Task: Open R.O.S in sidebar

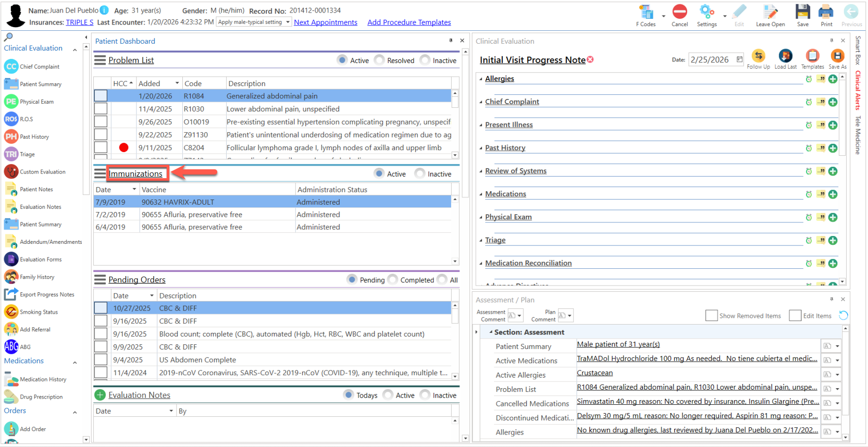Action: pyautogui.click(x=19, y=119)
